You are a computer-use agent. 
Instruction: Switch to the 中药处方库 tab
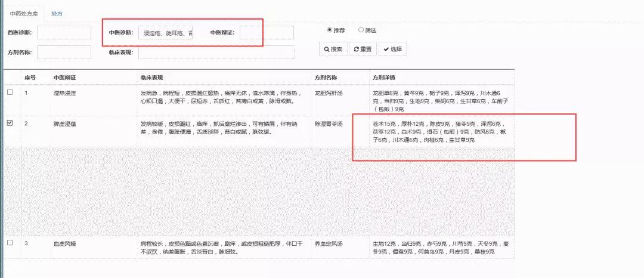(x=23, y=13)
